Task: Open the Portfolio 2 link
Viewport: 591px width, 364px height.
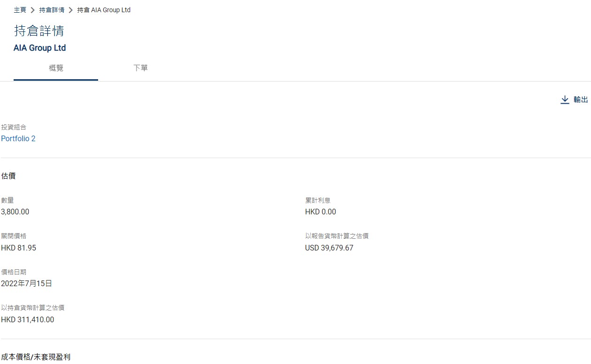Action: tap(18, 139)
